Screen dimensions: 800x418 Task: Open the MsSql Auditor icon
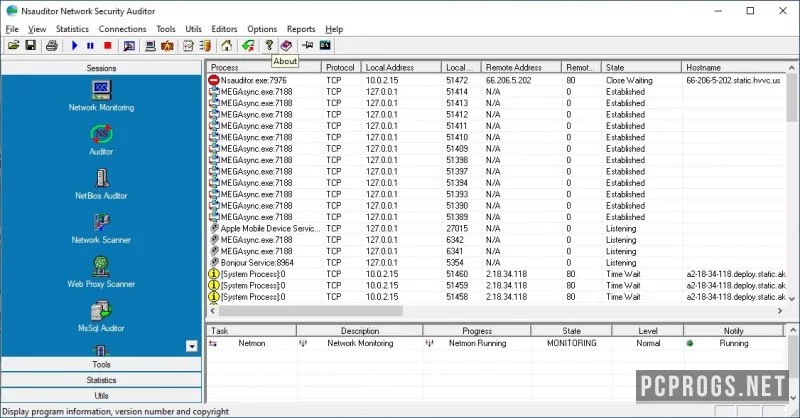point(101,317)
